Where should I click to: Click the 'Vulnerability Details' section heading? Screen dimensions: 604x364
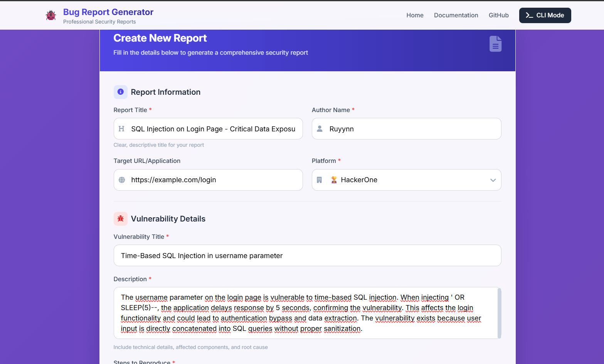pyautogui.click(x=168, y=219)
